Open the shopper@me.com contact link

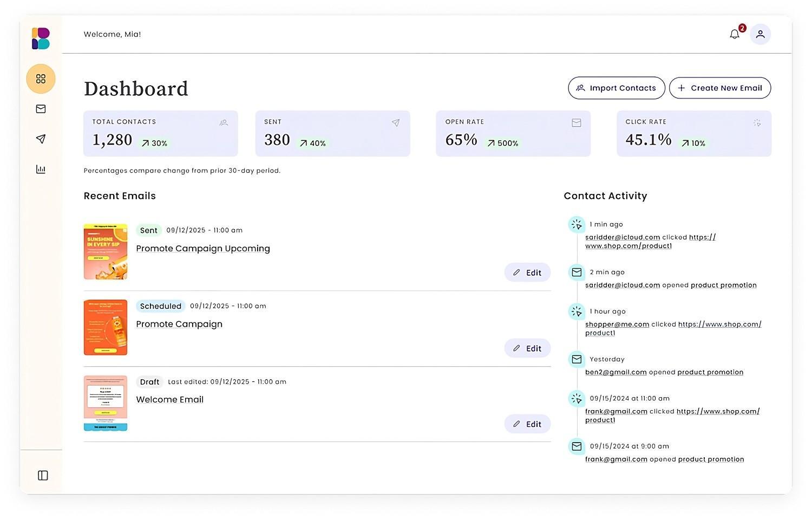coord(617,325)
